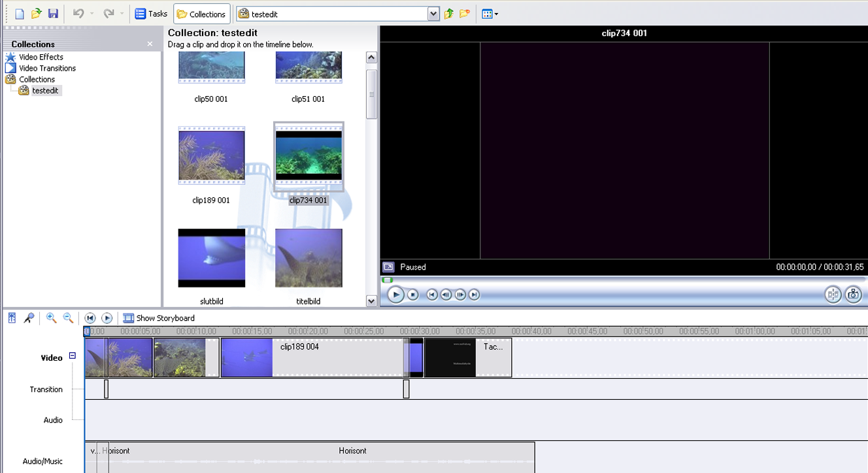Click the collection scrollbar down arrow
This screenshot has height=473, width=868.
371,301
